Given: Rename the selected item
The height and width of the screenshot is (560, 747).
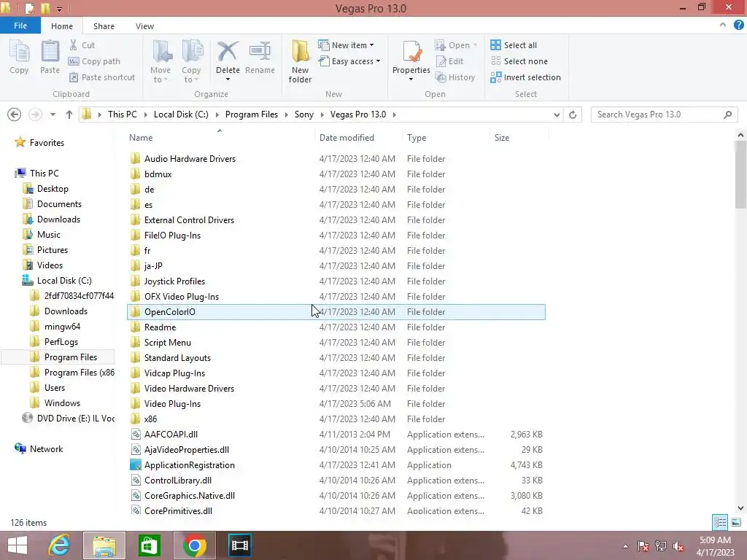Looking at the screenshot, I should pos(260,57).
